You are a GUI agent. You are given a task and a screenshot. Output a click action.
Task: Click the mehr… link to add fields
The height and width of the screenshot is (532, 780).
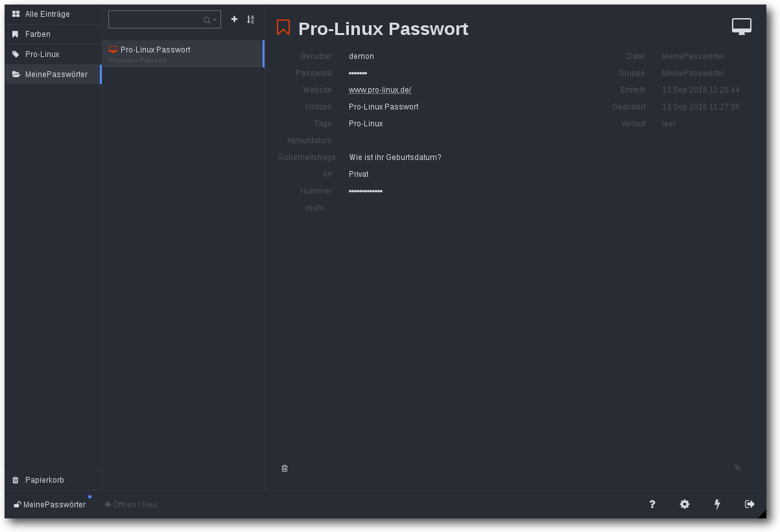[318, 208]
